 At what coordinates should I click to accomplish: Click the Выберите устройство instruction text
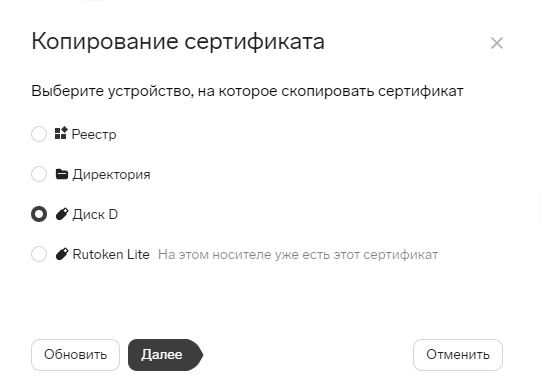coord(247,91)
